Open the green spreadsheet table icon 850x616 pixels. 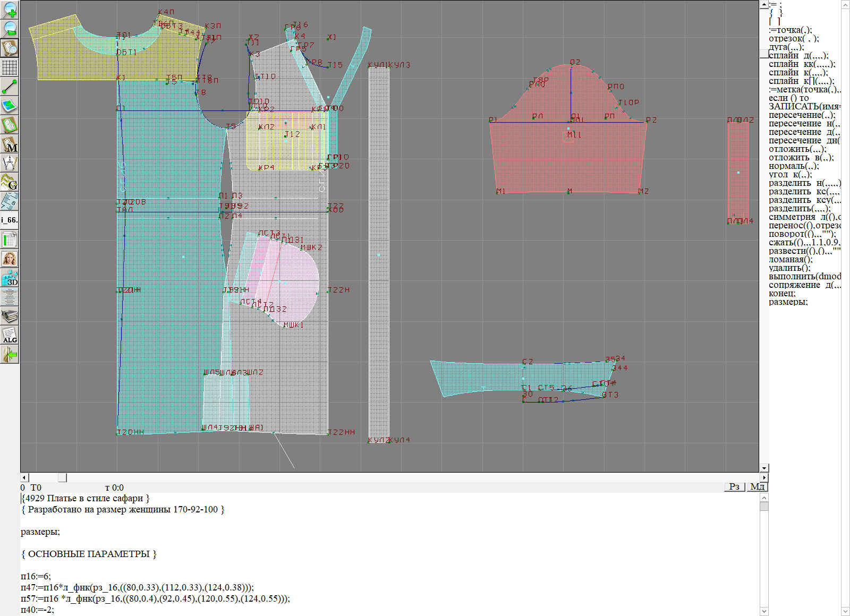[x=10, y=239]
